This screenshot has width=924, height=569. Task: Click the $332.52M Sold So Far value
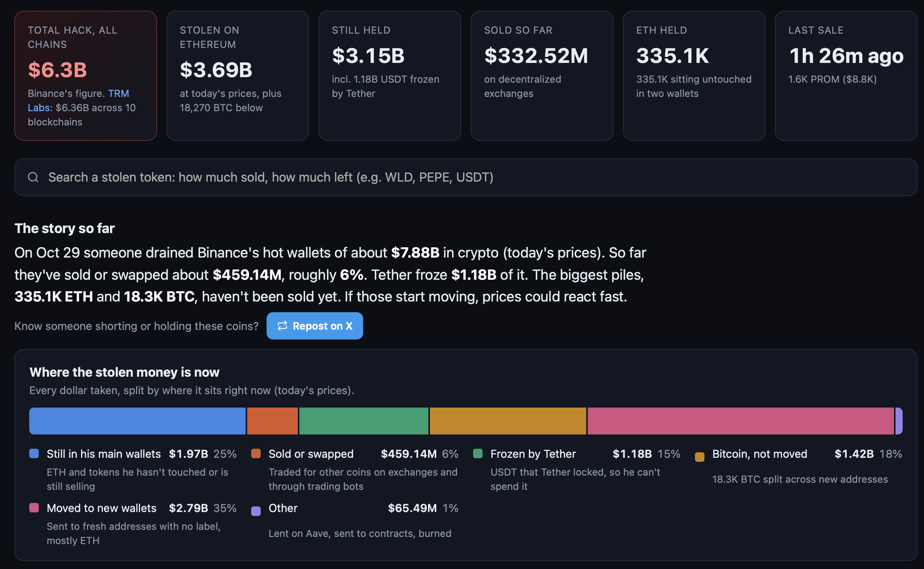(536, 55)
